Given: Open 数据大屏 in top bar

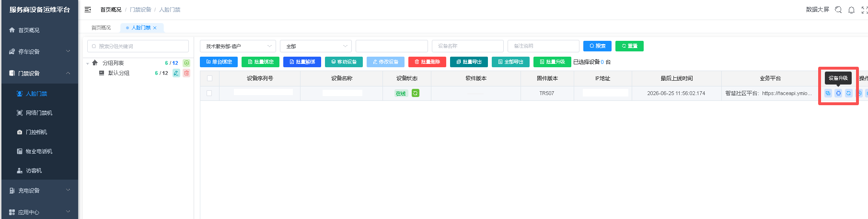Looking at the screenshot, I should click(x=817, y=10).
